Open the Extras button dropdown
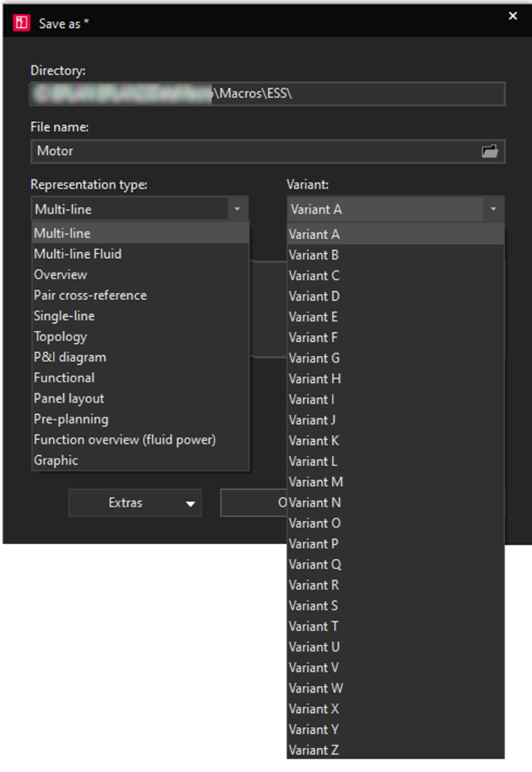Image resolution: width=532 pixels, height=772 pixels. 135,502
